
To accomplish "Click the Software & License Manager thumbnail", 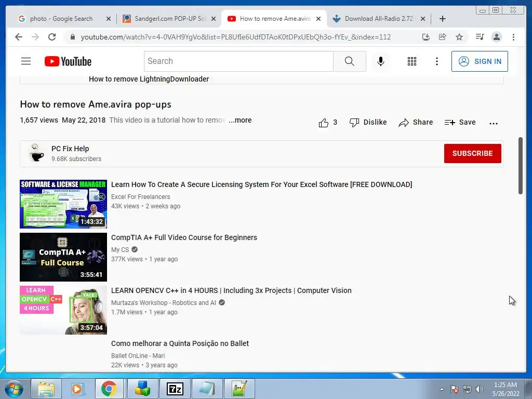I will tap(63, 204).
